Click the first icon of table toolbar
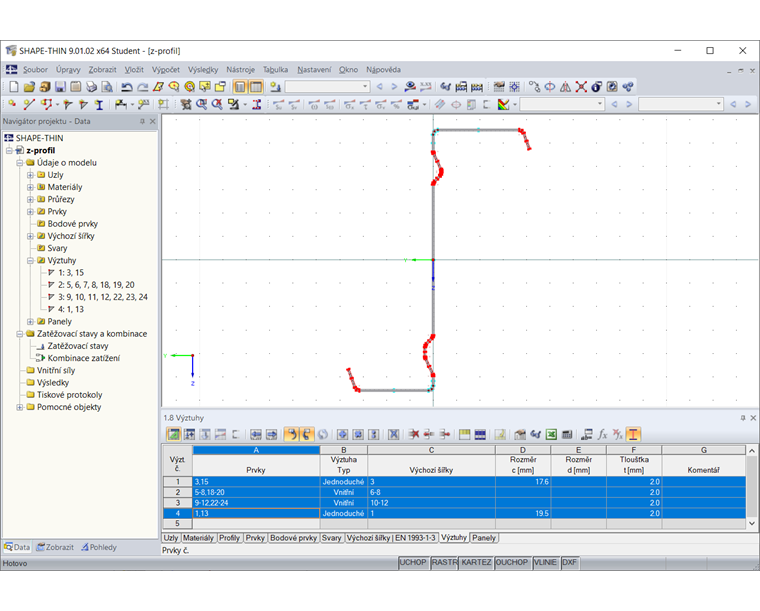The image size is (760, 611). 174,434
